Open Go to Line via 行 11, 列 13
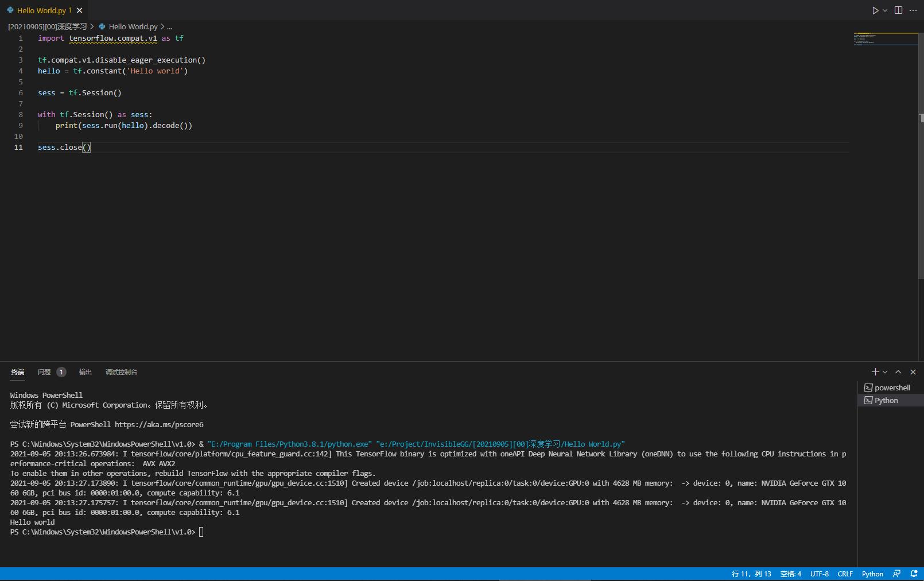 (x=751, y=574)
